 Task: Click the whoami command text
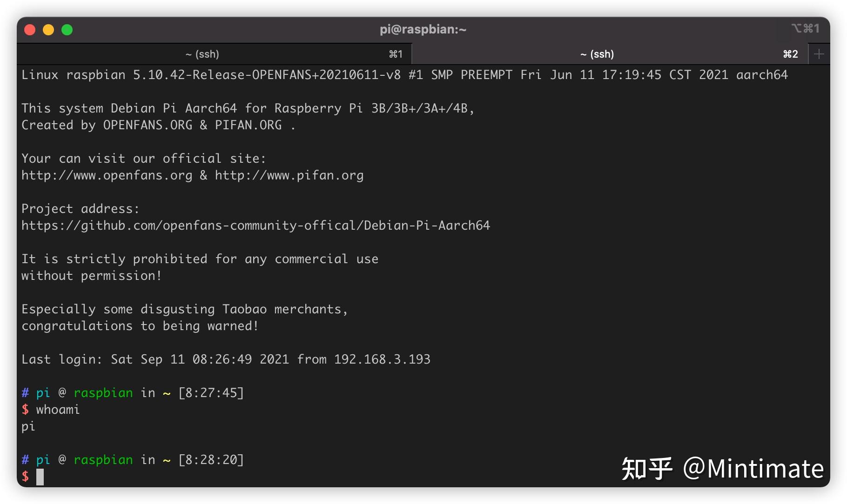(x=58, y=410)
